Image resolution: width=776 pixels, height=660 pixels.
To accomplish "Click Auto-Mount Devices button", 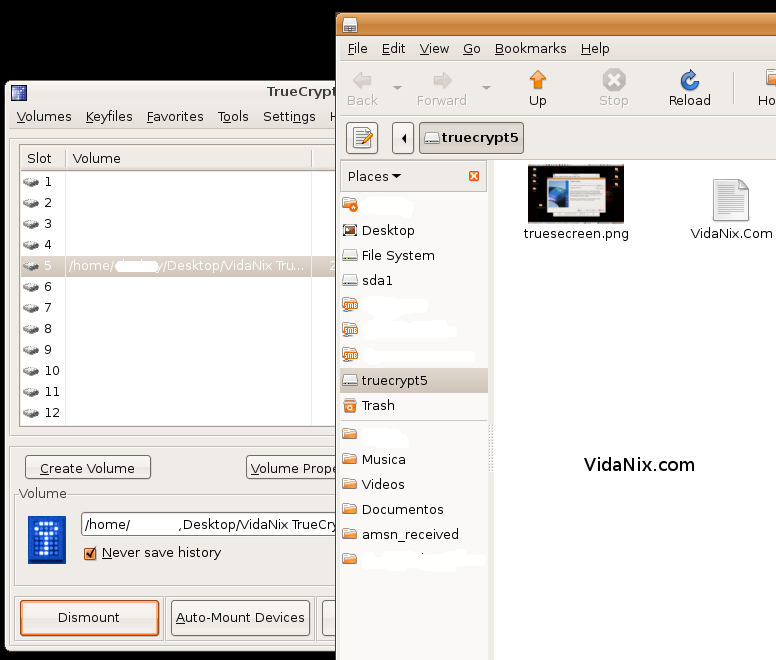I will pos(240,618).
